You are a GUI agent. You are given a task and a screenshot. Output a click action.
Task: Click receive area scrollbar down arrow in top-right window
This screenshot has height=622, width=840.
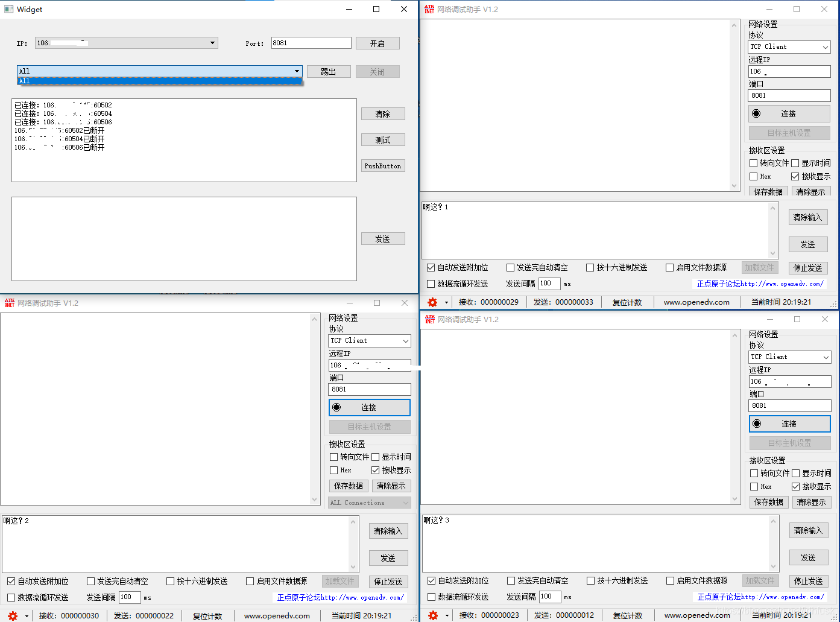[734, 186]
